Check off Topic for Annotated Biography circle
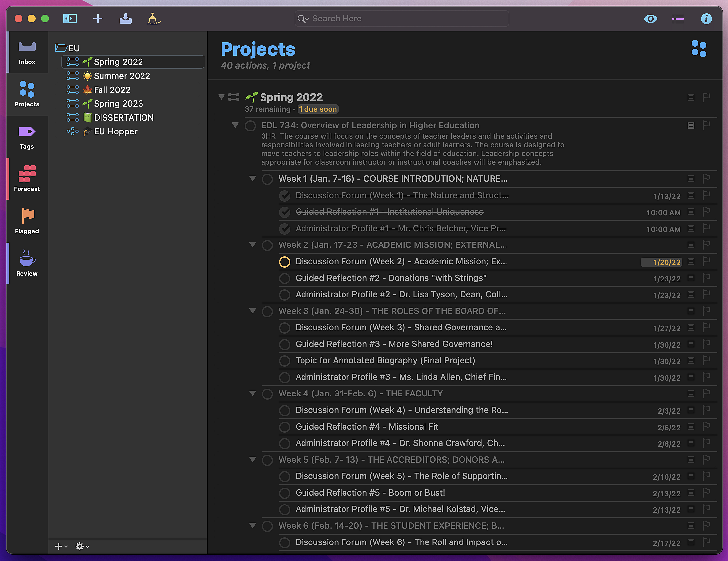The width and height of the screenshot is (728, 561). (285, 361)
